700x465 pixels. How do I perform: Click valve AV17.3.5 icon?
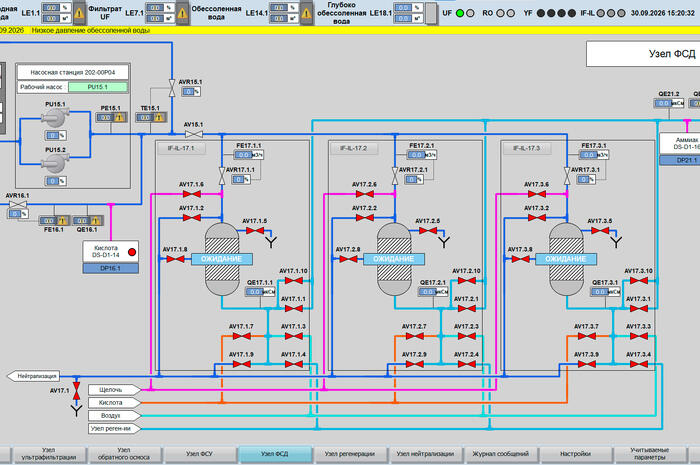pos(600,231)
